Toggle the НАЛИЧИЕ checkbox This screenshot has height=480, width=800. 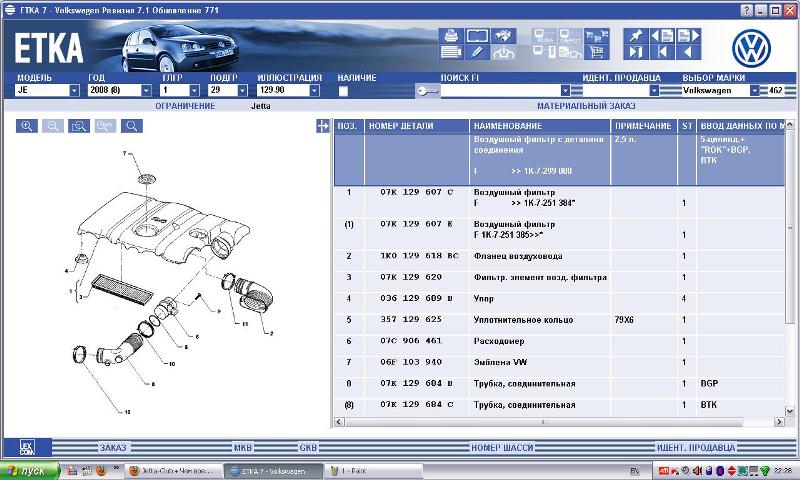click(343, 91)
